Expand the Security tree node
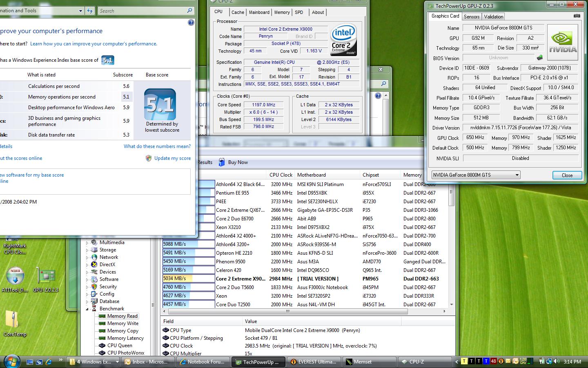Viewport: 588px width, 368px height. (x=87, y=287)
